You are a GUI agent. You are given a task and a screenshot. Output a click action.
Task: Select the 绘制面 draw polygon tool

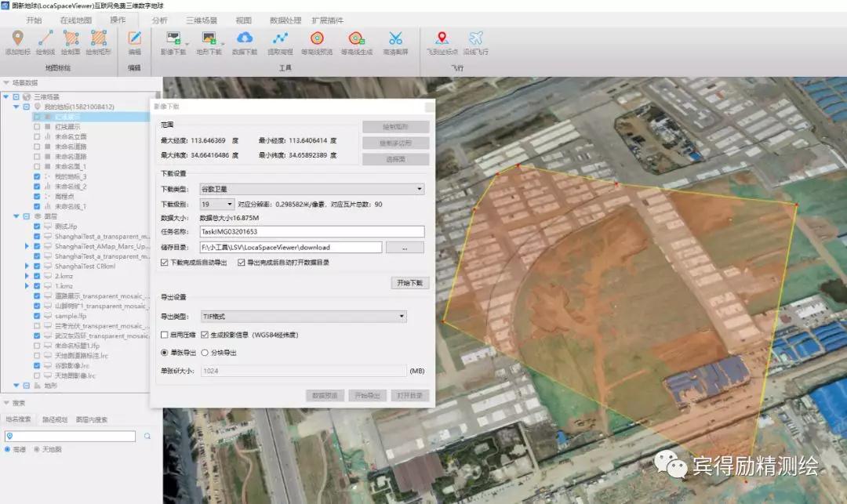(x=71, y=38)
